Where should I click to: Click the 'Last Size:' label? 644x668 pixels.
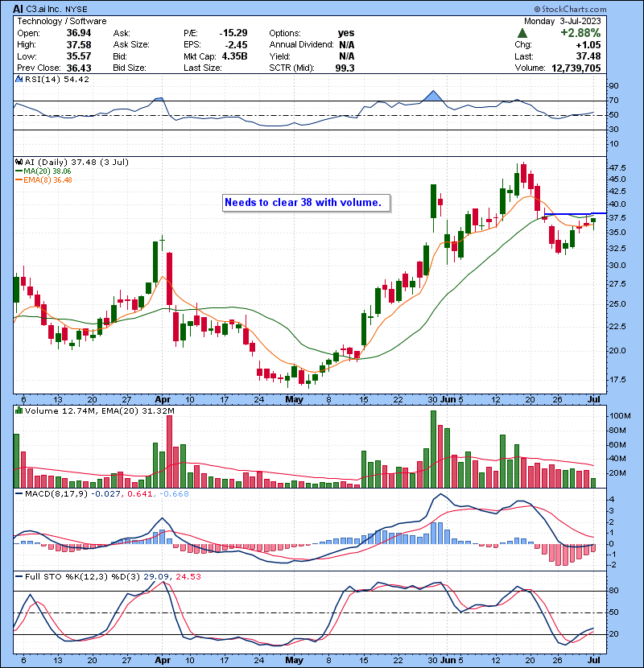click(x=202, y=68)
